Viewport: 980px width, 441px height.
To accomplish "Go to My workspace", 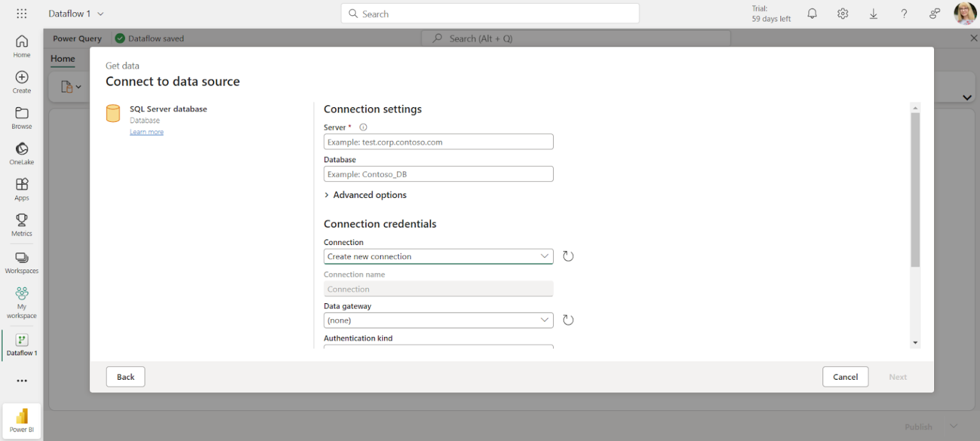I will point(21,300).
